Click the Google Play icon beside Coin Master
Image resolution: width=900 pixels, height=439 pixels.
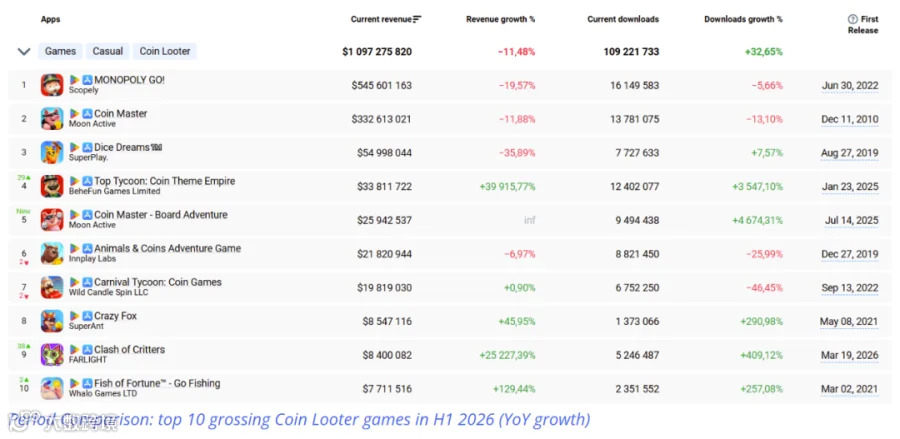click(x=75, y=114)
